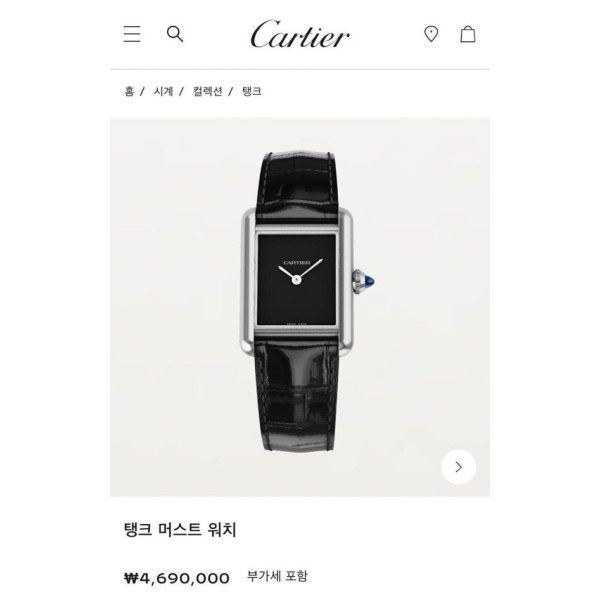Click the lower black leather strap
The width and height of the screenshot is (600, 600).
[297, 394]
